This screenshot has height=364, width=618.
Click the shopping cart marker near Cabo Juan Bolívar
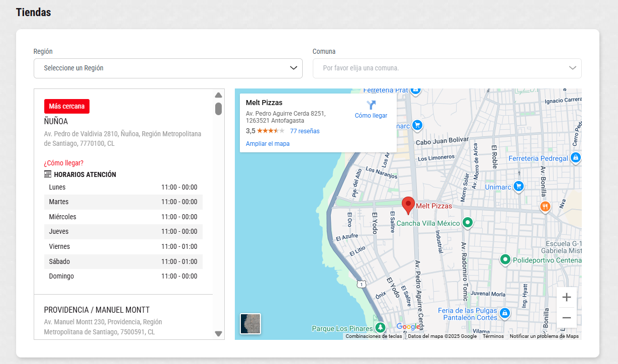click(416, 125)
